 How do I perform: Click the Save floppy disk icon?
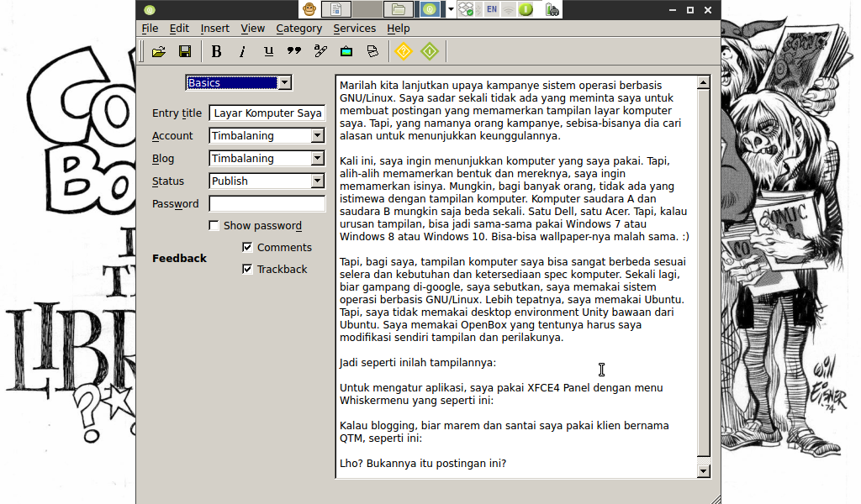[185, 51]
